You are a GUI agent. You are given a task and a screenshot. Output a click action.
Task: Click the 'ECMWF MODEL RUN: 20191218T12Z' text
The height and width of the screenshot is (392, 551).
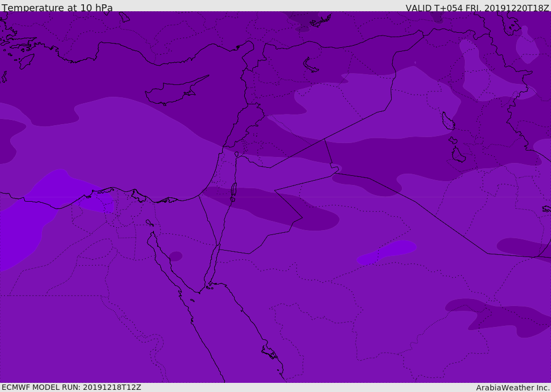[x=72, y=387]
